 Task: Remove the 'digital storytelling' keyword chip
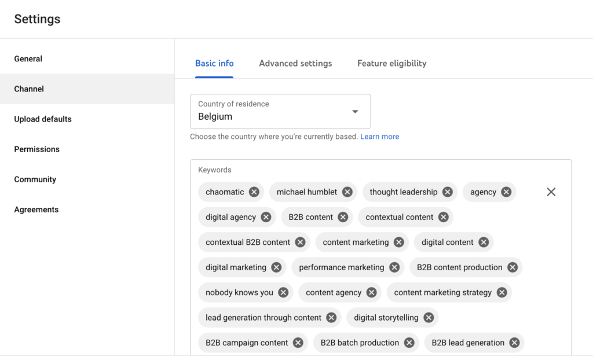point(429,318)
